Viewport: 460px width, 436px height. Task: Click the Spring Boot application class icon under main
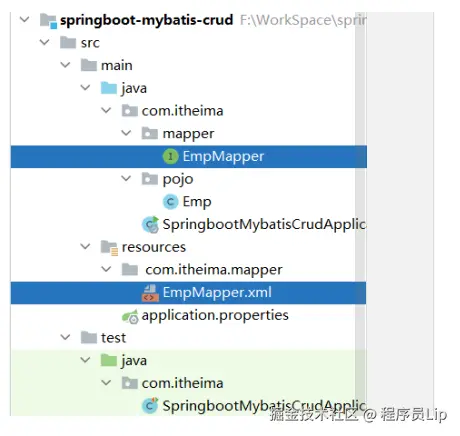[150, 224]
